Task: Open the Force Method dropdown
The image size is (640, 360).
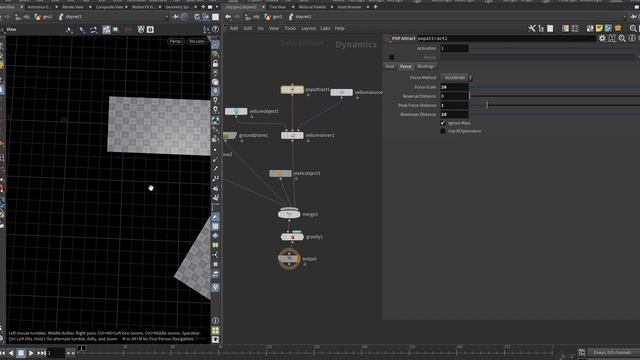Action: 456,78
